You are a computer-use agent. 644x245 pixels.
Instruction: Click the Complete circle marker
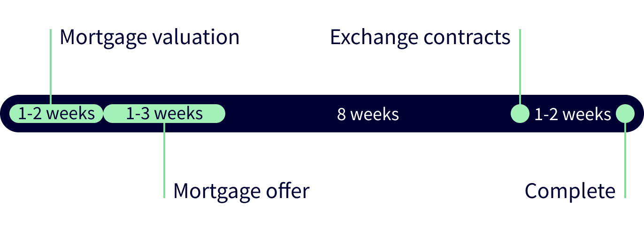(x=625, y=114)
